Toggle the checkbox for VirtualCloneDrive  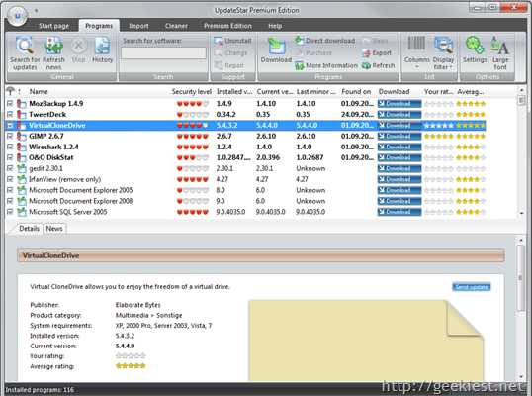(10, 125)
